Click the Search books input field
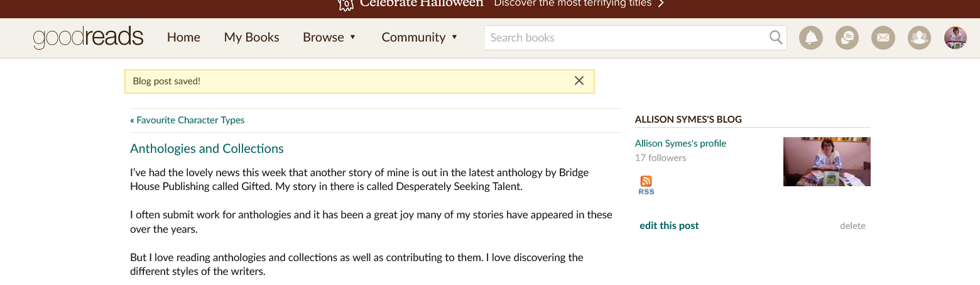 point(625,38)
